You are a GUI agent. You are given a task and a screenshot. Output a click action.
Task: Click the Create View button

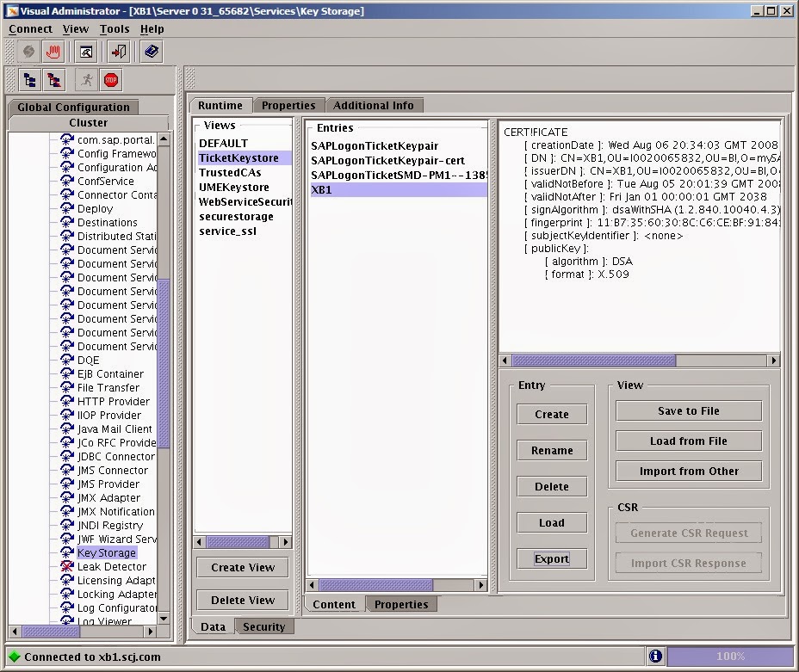[x=243, y=568]
